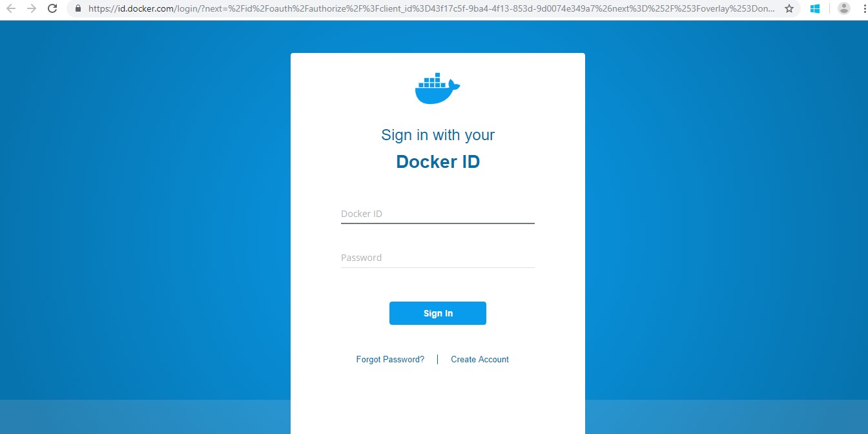Reload the Docker login page
Screen dimensions: 868x434
tap(53, 8)
